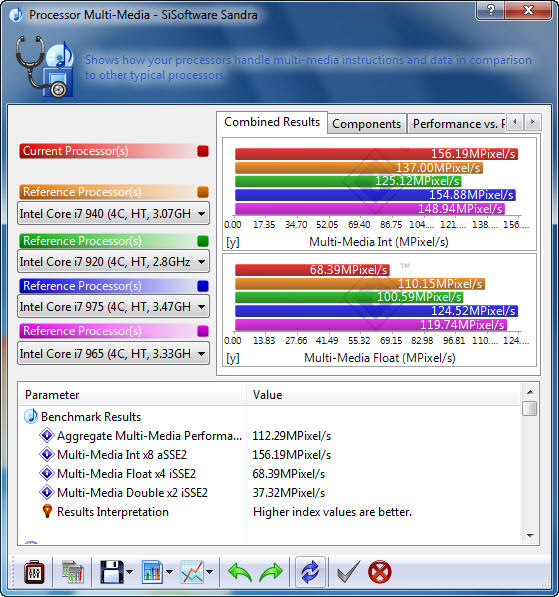The width and height of the screenshot is (559, 597).
Task: Open the Intel Core i7 920 processor dropdown
Action: [x=113, y=262]
